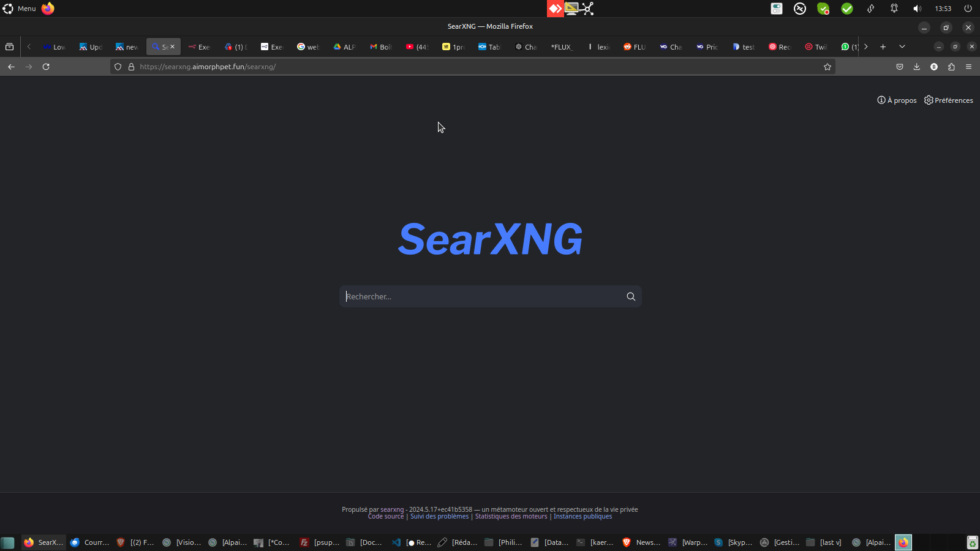Screen dimensions: 980x551
Task: Switch to the Gmail 'Boît' tab
Action: [381, 47]
